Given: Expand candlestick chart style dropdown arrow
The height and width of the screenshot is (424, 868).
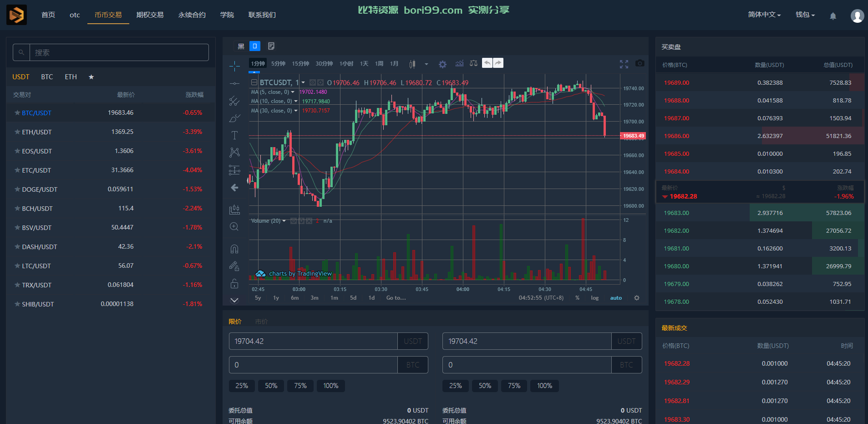Looking at the screenshot, I should pyautogui.click(x=426, y=64).
